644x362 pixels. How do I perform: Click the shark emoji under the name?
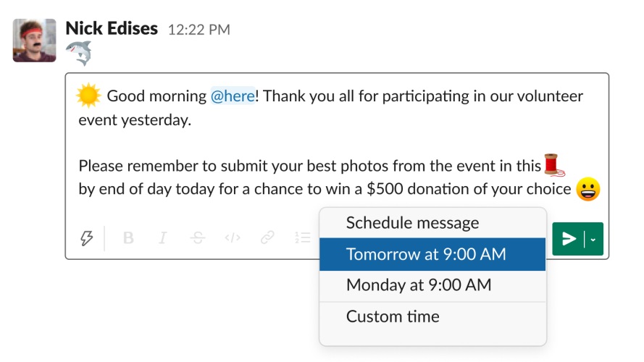pyautogui.click(x=78, y=53)
